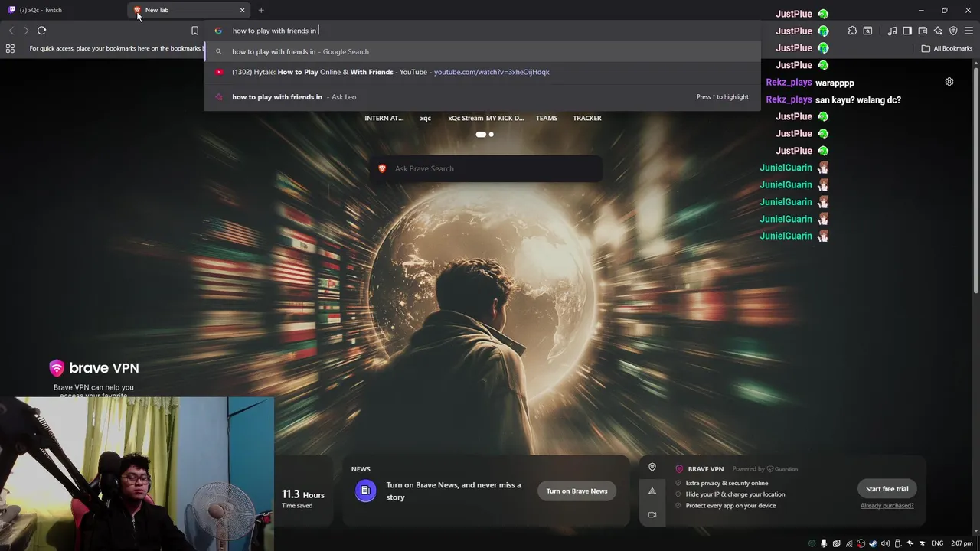Open a new tab with plus button
This screenshot has width=980, height=551.
point(261,10)
